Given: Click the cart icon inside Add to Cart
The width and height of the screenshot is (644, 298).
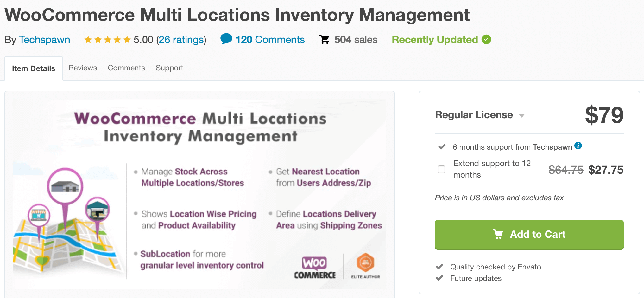Looking at the screenshot, I should pyautogui.click(x=498, y=235).
